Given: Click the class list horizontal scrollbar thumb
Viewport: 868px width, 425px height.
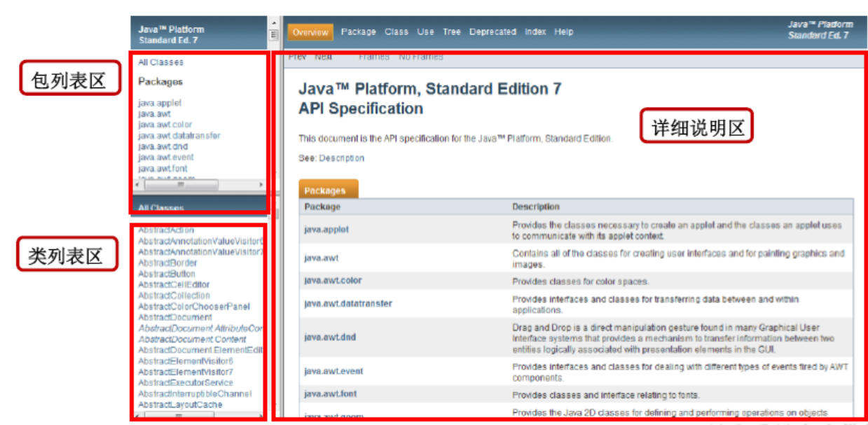Looking at the screenshot, I should pos(180,416).
